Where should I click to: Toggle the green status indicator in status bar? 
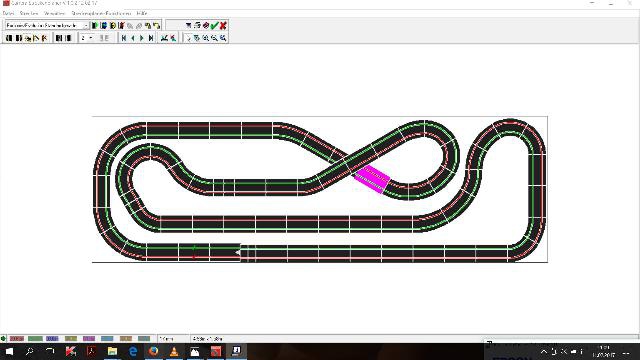[3, 338]
